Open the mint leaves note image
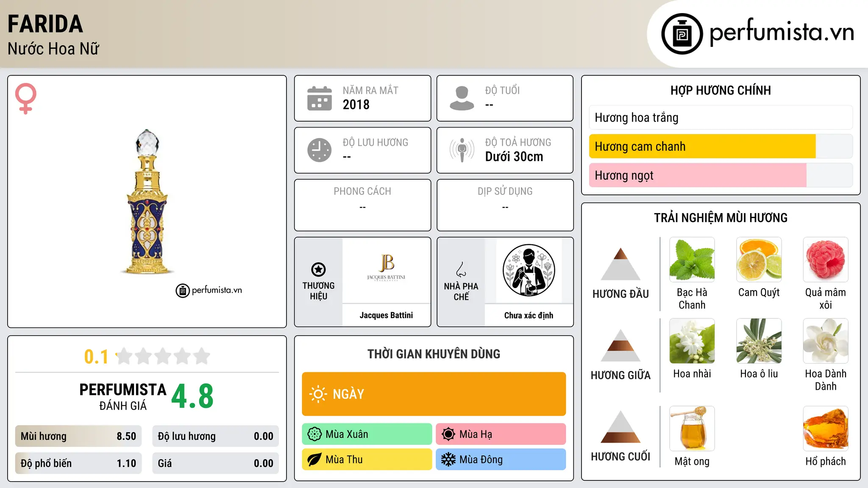 pyautogui.click(x=692, y=260)
